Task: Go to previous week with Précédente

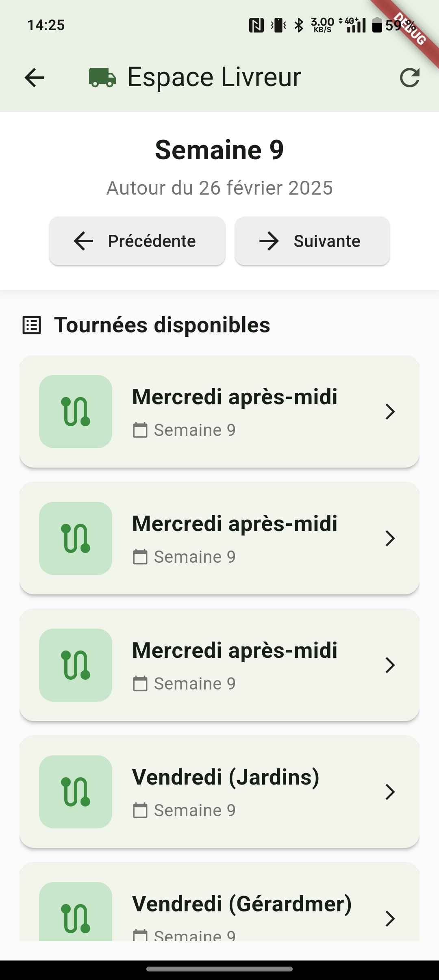Action: (x=137, y=241)
